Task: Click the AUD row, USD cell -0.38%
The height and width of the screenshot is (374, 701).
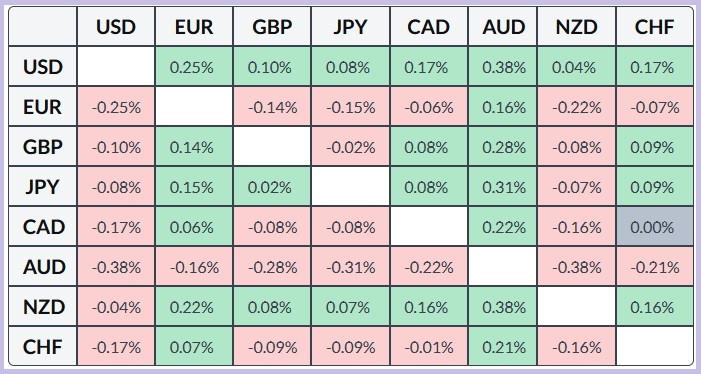Action: pyautogui.click(x=116, y=267)
